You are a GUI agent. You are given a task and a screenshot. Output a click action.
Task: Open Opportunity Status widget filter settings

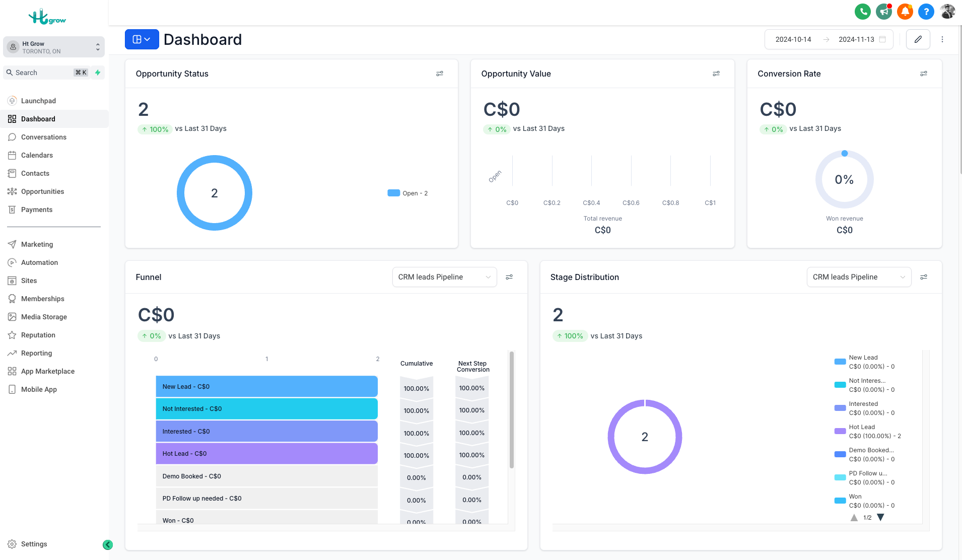click(440, 74)
